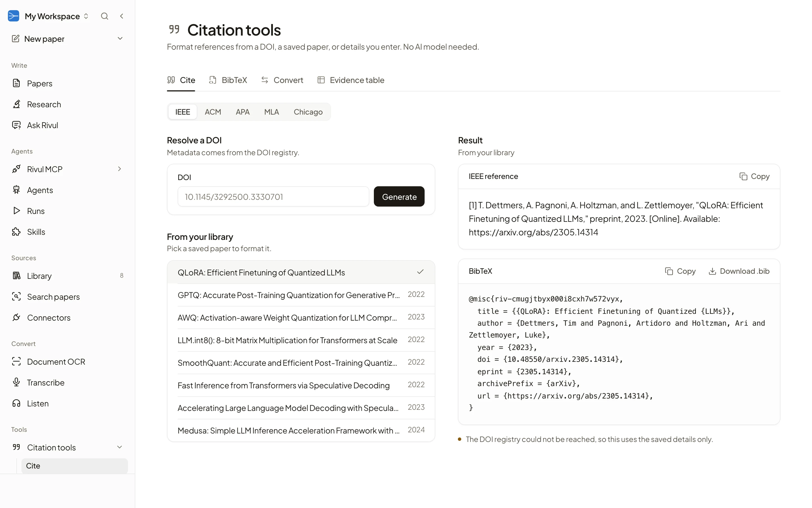Open the Document OCR scan icon
The height and width of the screenshot is (508, 812).
(16, 361)
